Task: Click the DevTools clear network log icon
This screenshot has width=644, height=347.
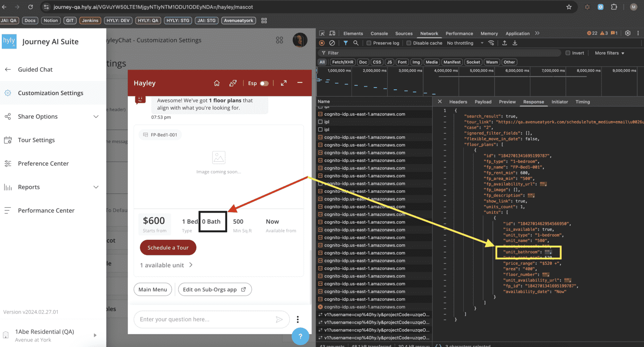Action: pyautogui.click(x=332, y=43)
